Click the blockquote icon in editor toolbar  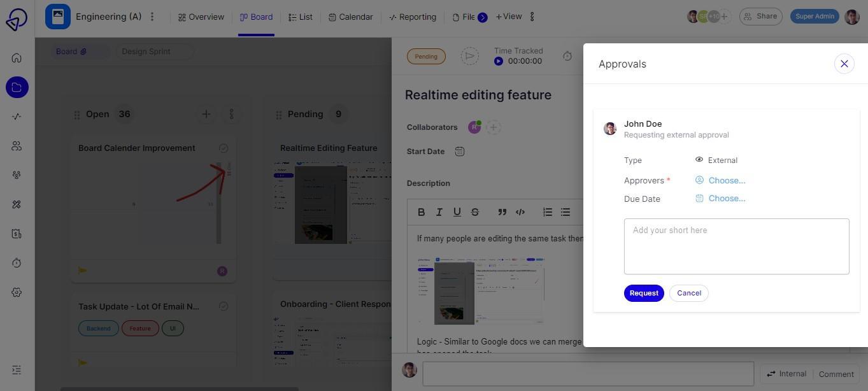[502, 212]
